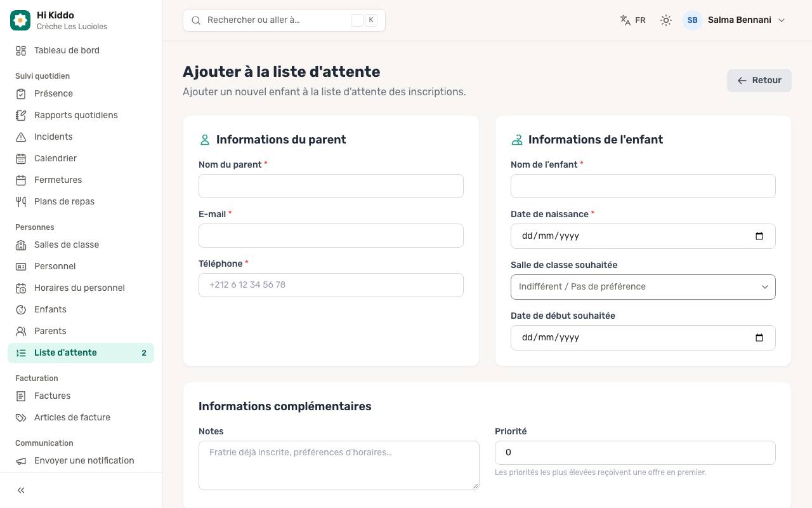The image size is (812, 508).
Task: Toggle the light theme sun icon
Action: 665,20
